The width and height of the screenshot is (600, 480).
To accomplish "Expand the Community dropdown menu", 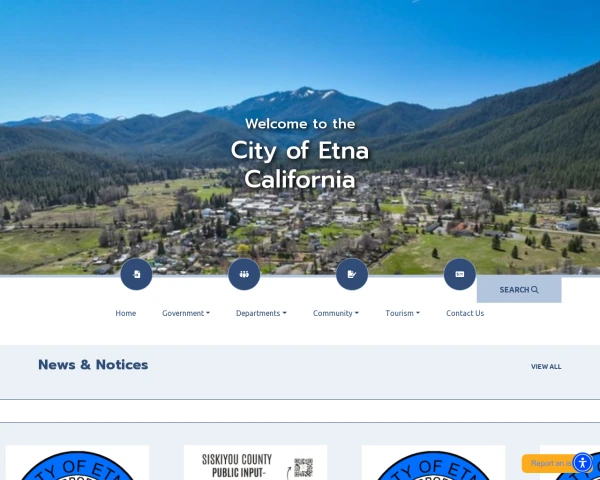I will 336,313.
